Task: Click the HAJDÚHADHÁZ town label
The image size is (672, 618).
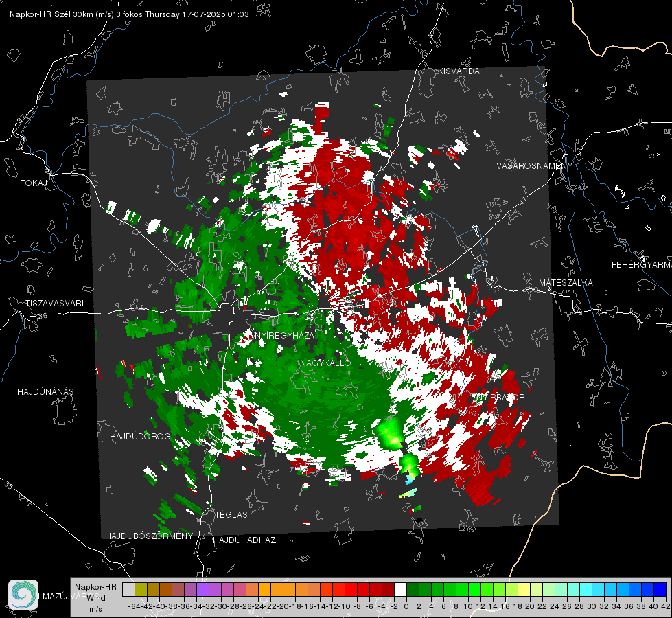Action: (x=244, y=540)
